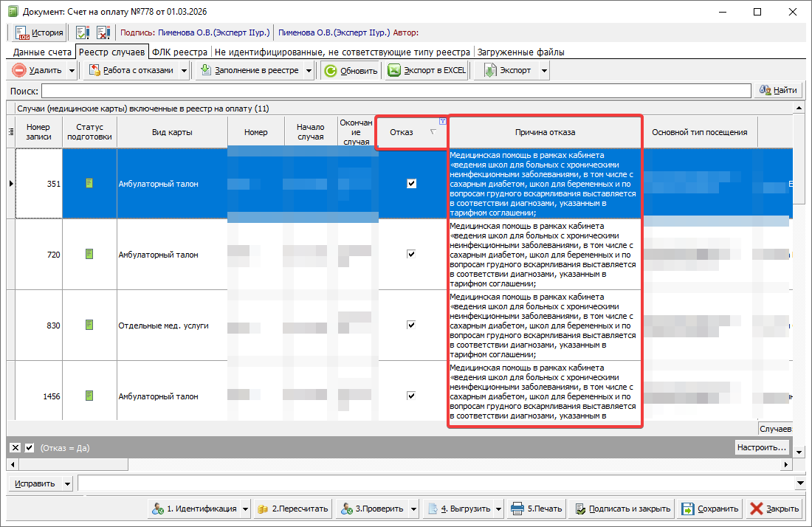Screen dimensions: 812x527
Task: Export registry via Экспорт в EXCEL
Action: 427,71
